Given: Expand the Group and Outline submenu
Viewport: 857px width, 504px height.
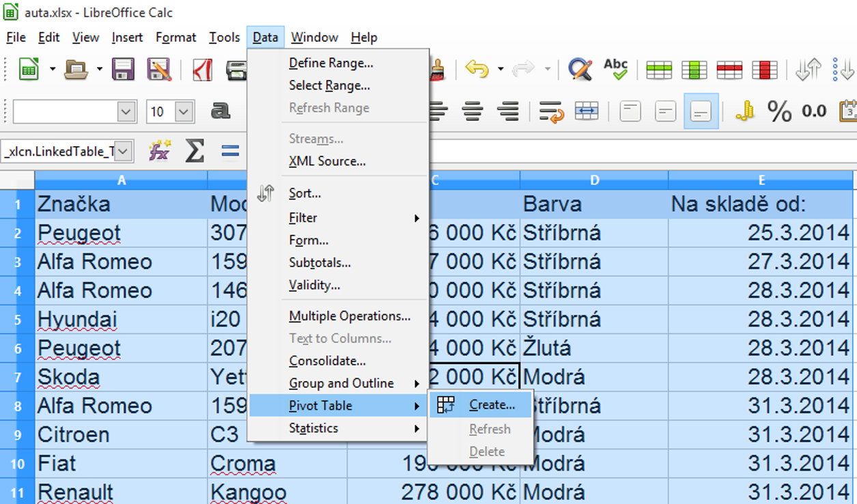Looking at the screenshot, I should pyautogui.click(x=338, y=383).
